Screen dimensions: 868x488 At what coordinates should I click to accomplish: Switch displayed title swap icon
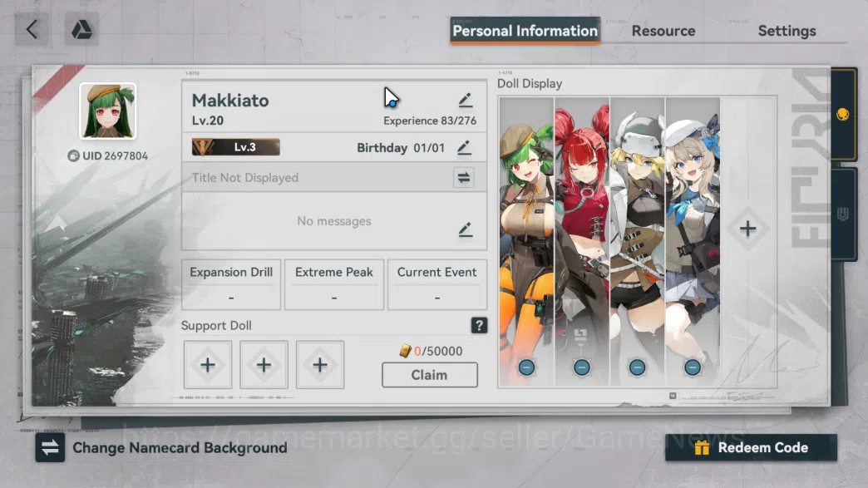(x=463, y=178)
